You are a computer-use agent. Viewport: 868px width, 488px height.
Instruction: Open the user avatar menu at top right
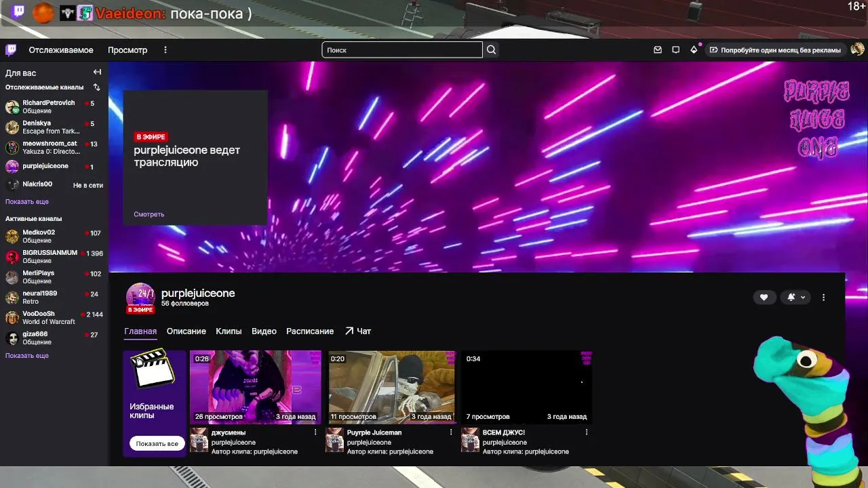coord(857,49)
